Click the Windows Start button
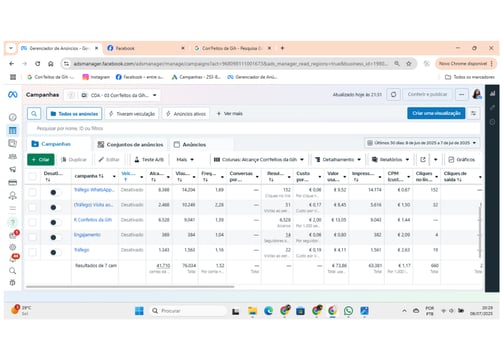Screen dimensions: 503x360 pyautogui.click(x=139, y=311)
